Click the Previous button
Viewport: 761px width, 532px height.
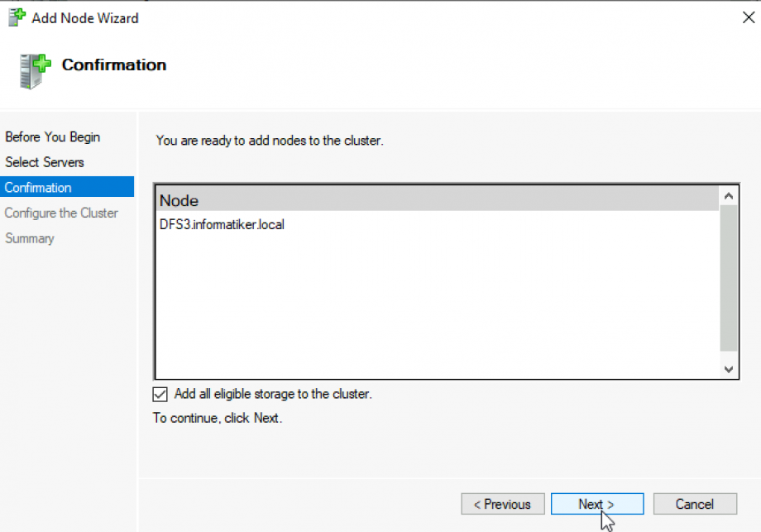(x=502, y=504)
